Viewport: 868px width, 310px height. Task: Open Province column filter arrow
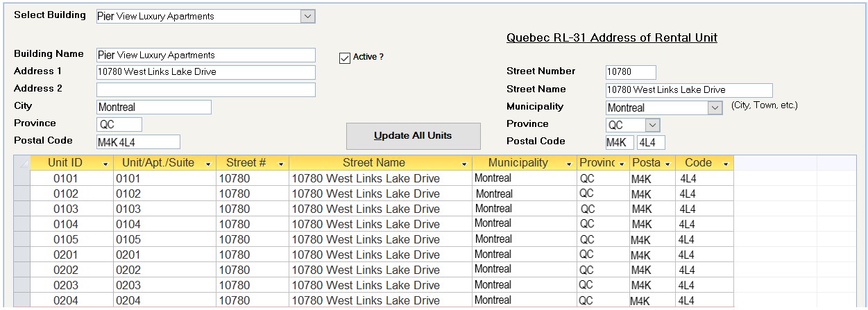622,164
